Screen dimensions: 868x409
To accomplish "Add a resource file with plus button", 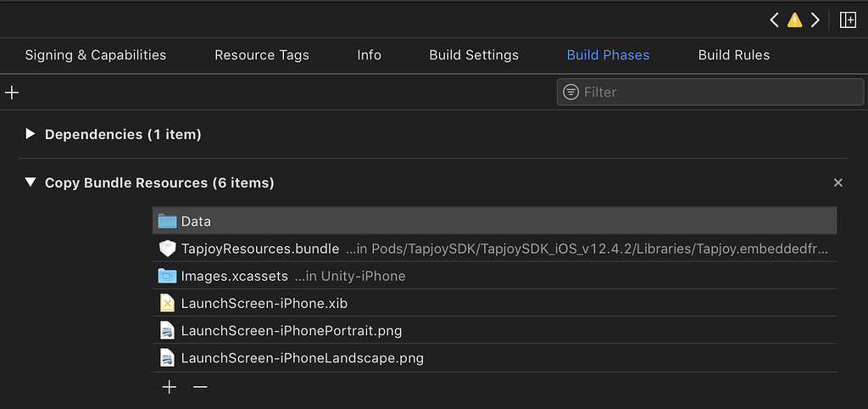I will (x=170, y=387).
